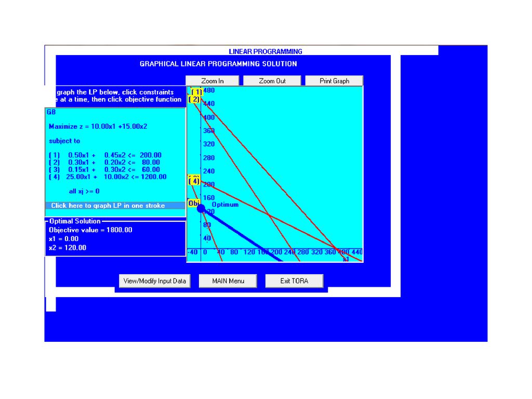
Task: Select the yellow (2) constraint label on the graph
Action: tap(194, 99)
